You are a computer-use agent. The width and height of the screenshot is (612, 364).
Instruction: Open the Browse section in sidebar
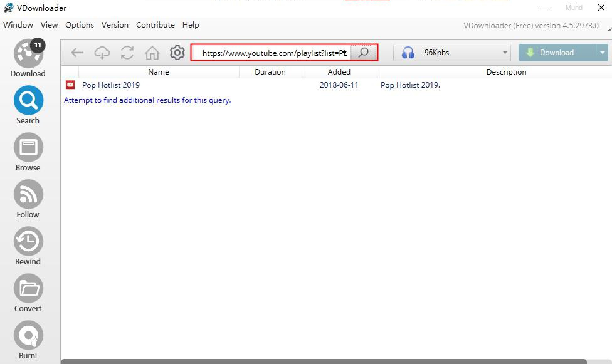[x=28, y=152]
